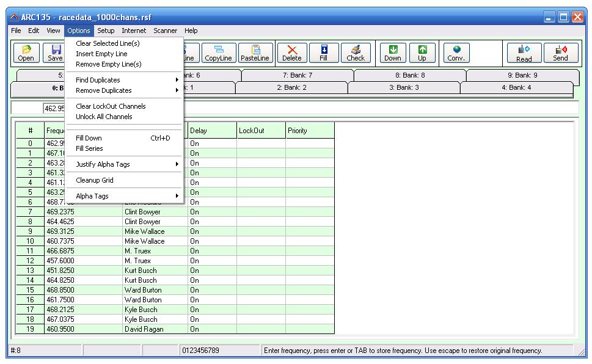Select frequency cell 469.2375
The image size is (592, 364).
pos(84,212)
